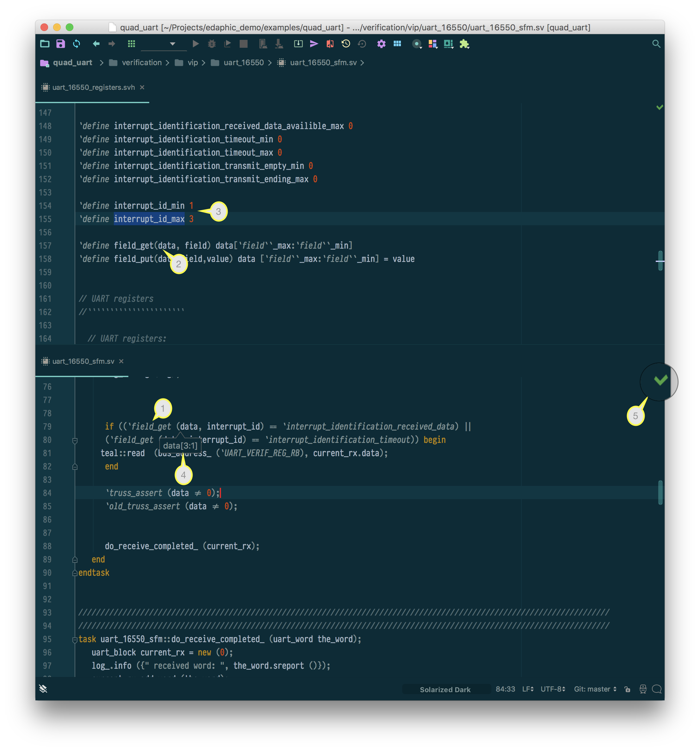Open the Git: master branch menu
This screenshot has width=700, height=751.
(x=595, y=689)
